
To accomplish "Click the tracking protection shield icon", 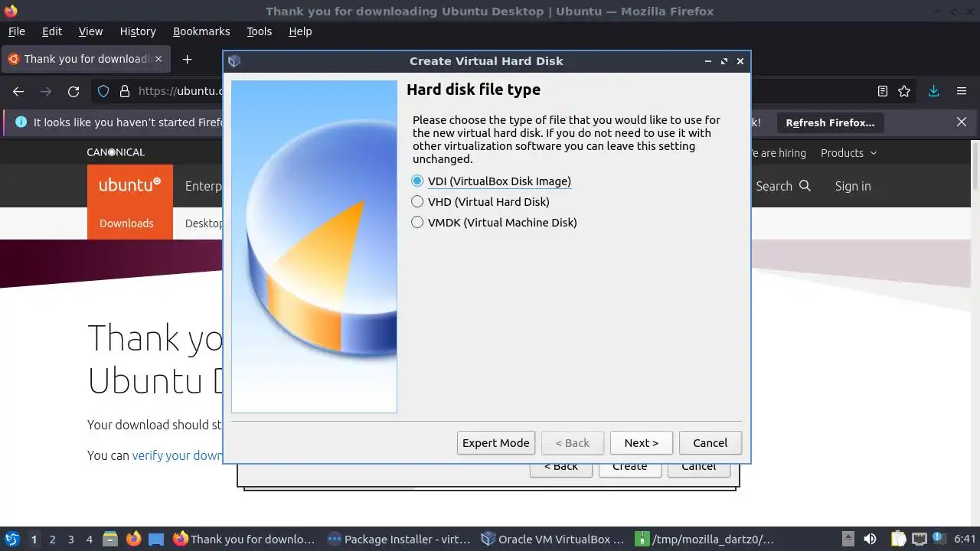I will pos(103,91).
